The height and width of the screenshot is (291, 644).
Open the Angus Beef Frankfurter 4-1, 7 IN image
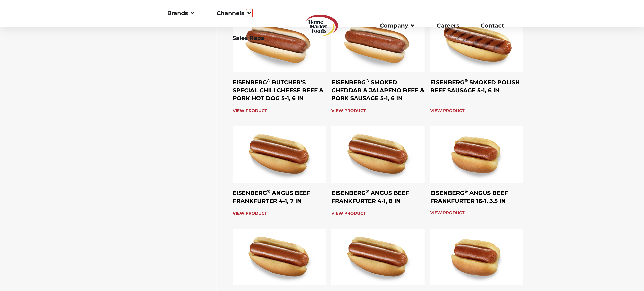coord(279,154)
